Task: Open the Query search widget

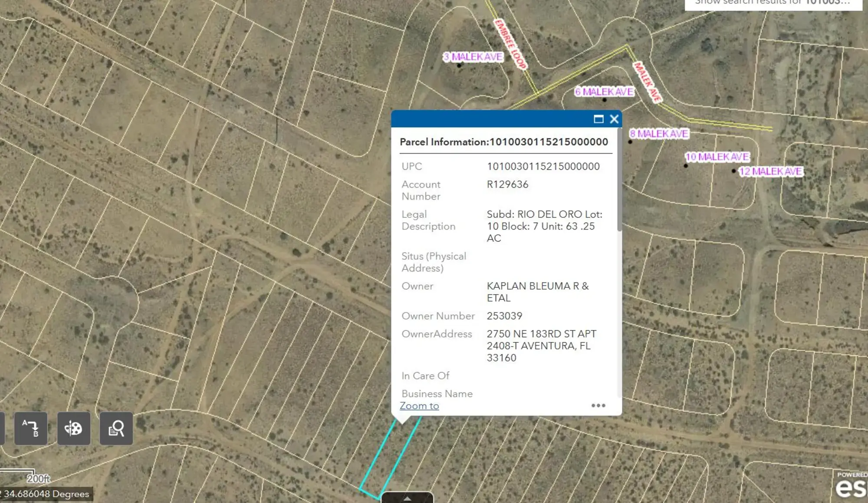Action: coord(116,428)
